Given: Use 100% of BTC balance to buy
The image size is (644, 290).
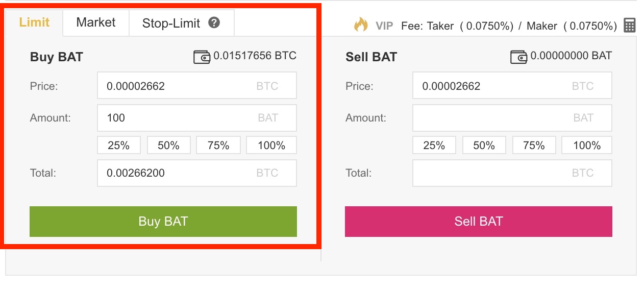Looking at the screenshot, I should click(271, 146).
